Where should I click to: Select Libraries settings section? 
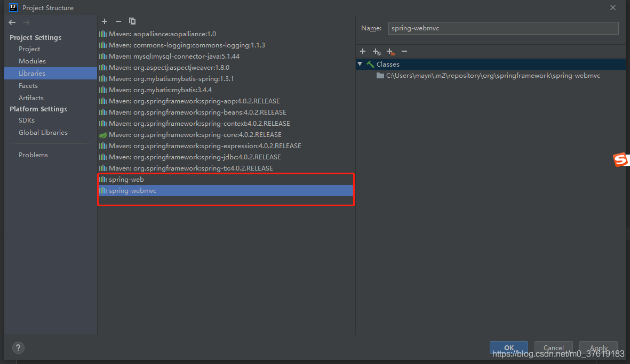click(51, 74)
